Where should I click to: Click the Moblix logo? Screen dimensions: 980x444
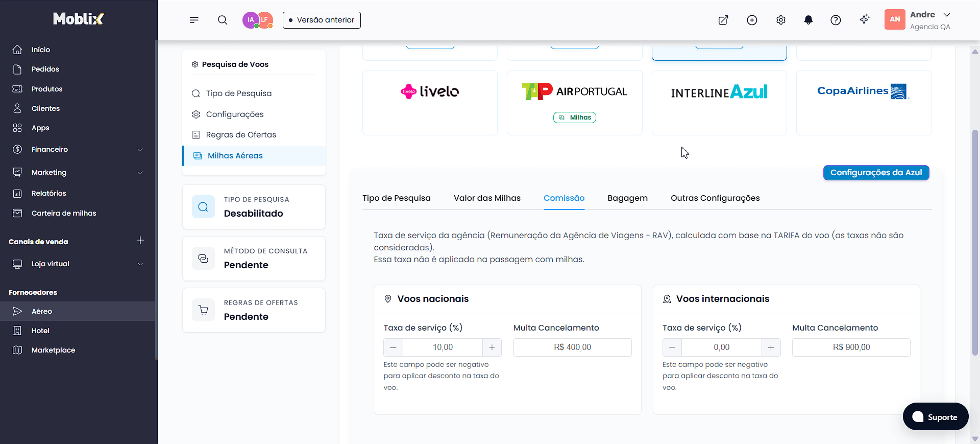pyautogui.click(x=78, y=19)
